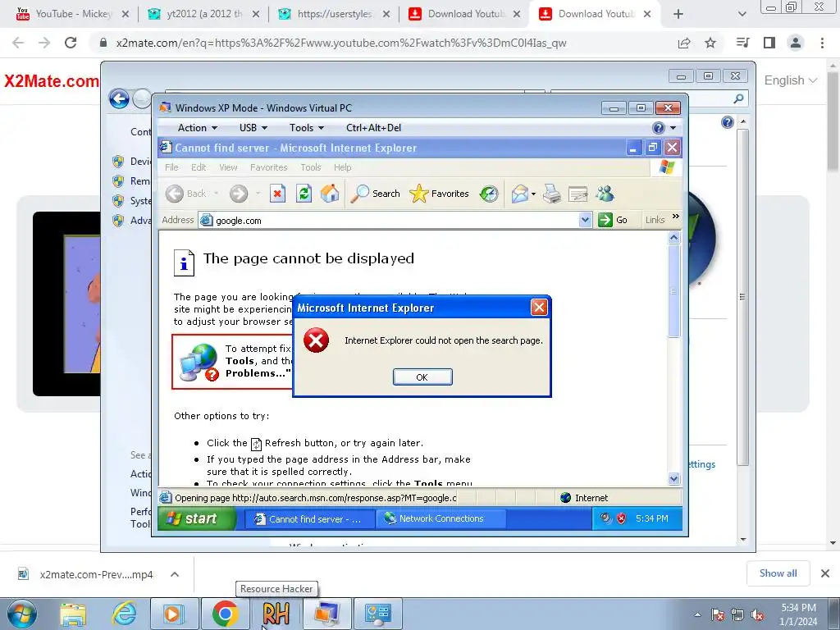The width and height of the screenshot is (840, 630).
Task: Open the Tools menu in Virtual PC
Action: (307, 127)
